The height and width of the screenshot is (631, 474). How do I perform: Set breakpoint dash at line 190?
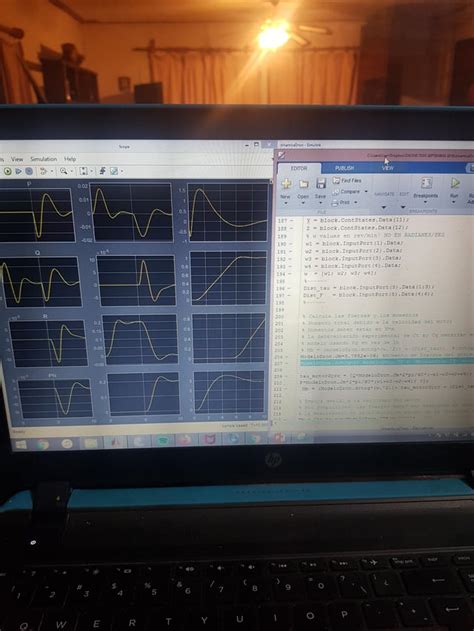(x=291, y=244)
